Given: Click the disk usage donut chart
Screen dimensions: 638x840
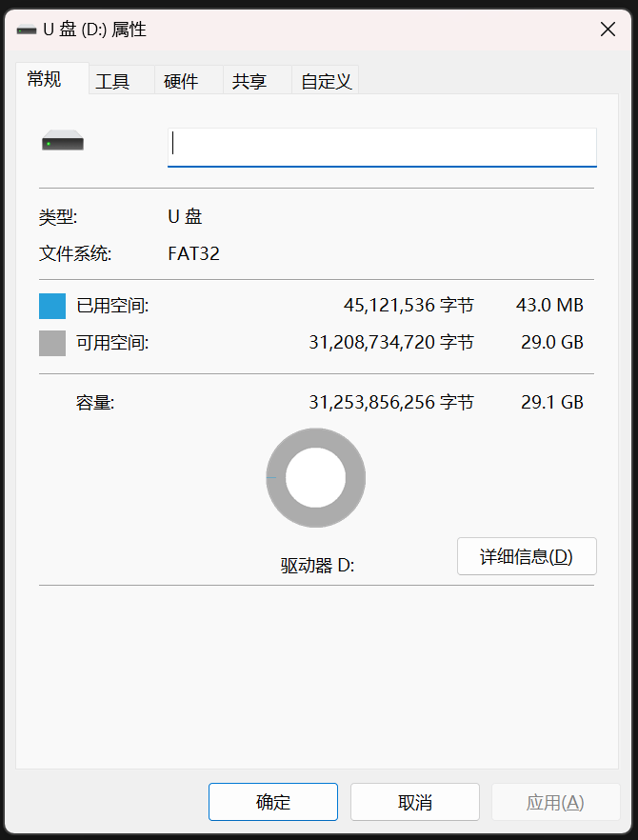Looking at the screenshot, I should click(316, 477).
